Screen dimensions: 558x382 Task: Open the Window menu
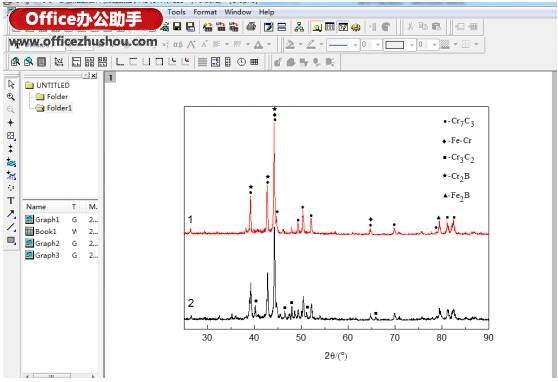(x=238, y=12)
